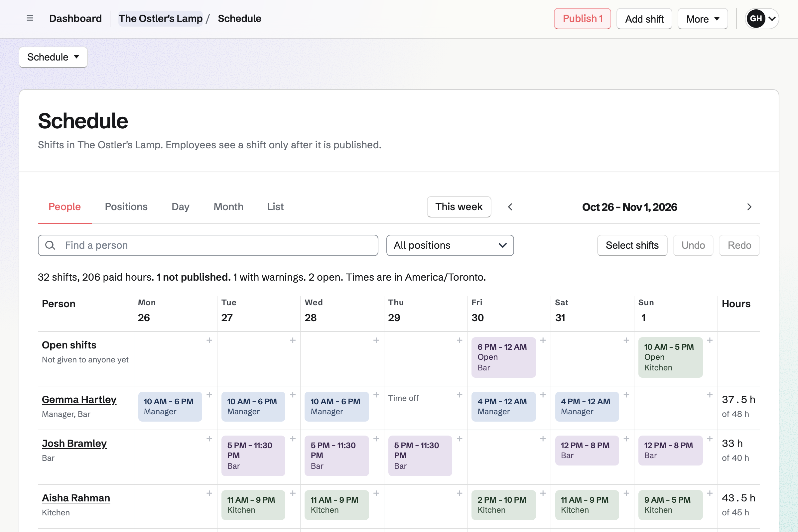
Task: Open The Ostler's Lamp breadcrumb
Action: click(161, 19)
